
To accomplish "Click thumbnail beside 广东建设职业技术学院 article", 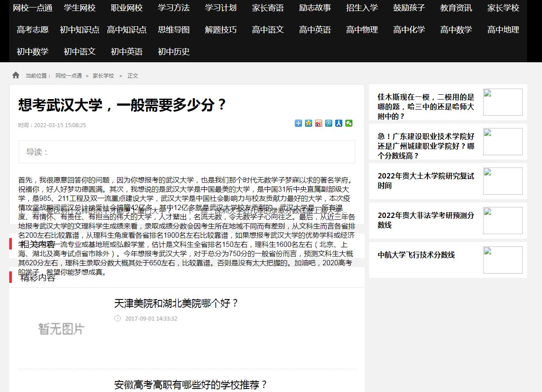I will pos(503,142).
